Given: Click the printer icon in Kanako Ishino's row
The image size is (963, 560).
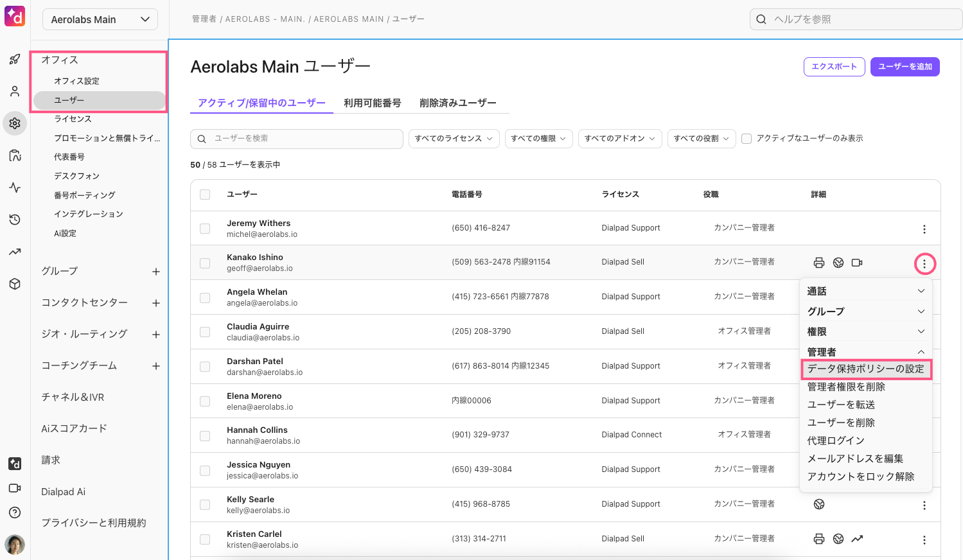Looking at the screenshot, I should coord(819,263).
